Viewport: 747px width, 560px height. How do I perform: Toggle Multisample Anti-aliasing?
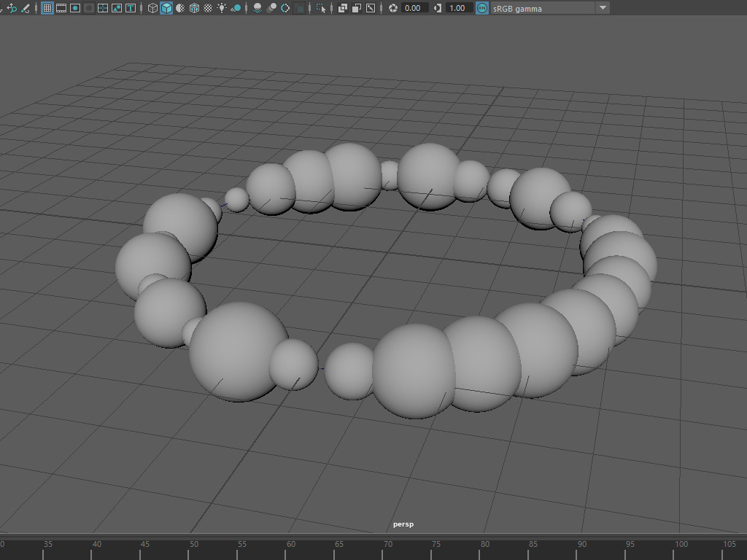click(x=285, y=8)
